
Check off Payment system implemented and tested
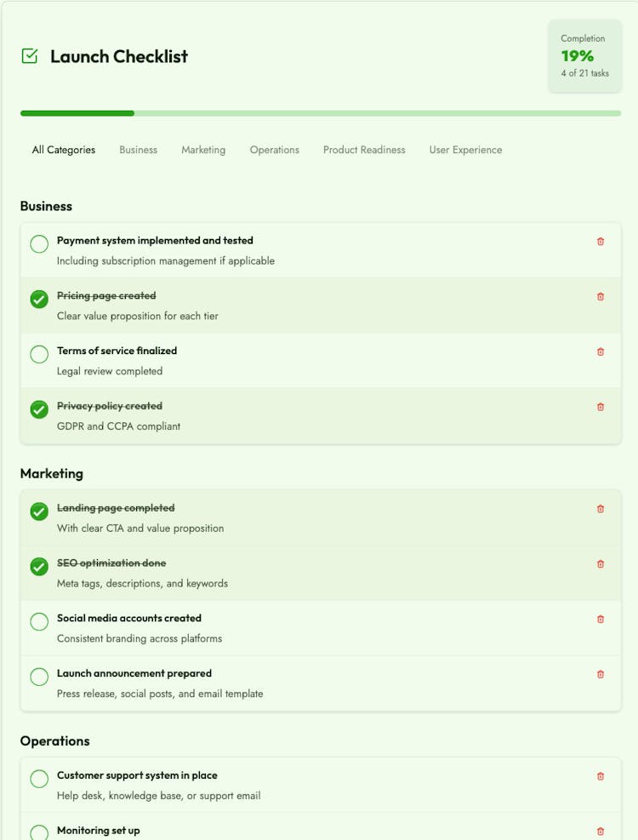39,243
